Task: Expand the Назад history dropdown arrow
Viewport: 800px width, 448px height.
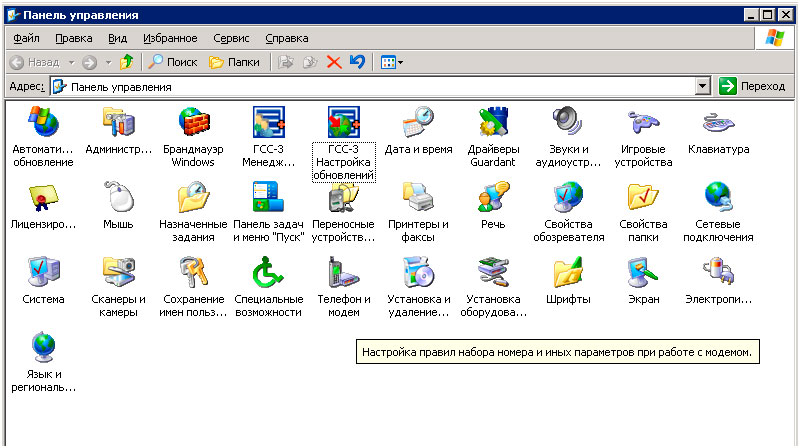Action: (71, 62)
